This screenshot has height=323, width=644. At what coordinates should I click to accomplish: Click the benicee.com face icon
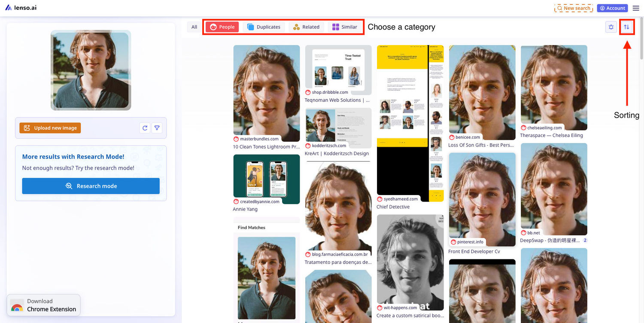pyautogui.click(x=452, y=137)
